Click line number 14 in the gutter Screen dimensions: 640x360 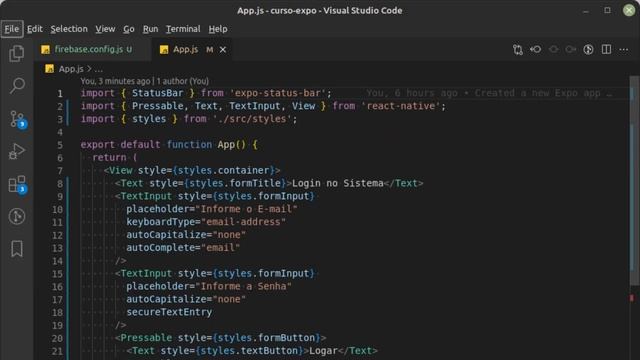pyautogui.click(x=58, y=261)
